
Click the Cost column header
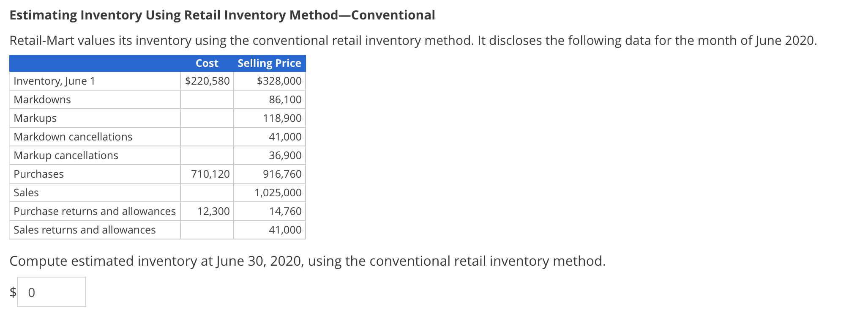coord(206,63)
